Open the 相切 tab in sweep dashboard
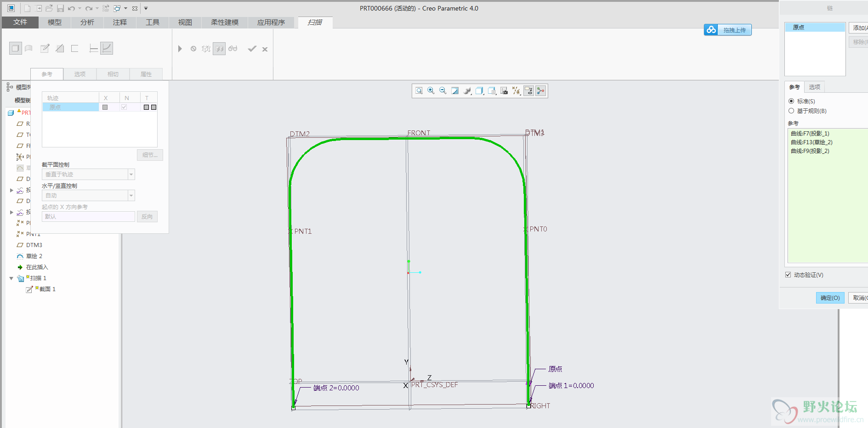 (113, 74)
